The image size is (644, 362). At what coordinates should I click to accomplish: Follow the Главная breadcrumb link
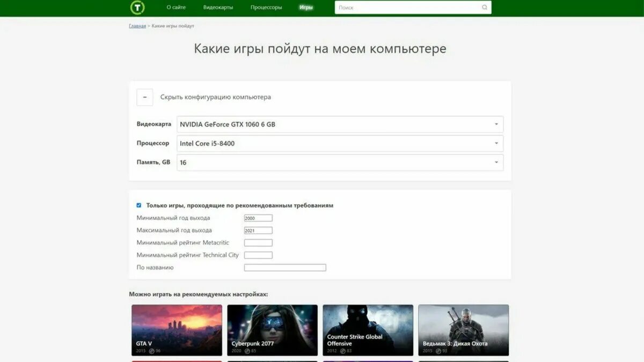(137, 26)
